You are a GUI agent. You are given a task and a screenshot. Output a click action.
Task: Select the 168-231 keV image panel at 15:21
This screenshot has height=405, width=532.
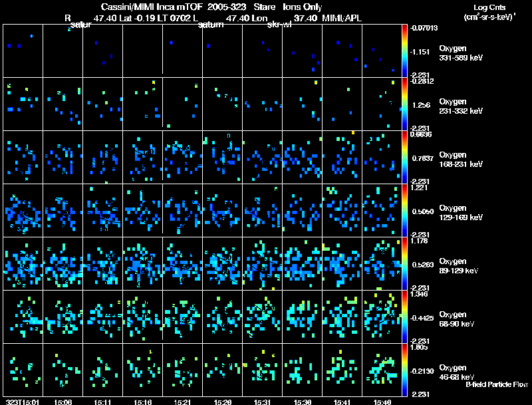click(x=182, y=158)
